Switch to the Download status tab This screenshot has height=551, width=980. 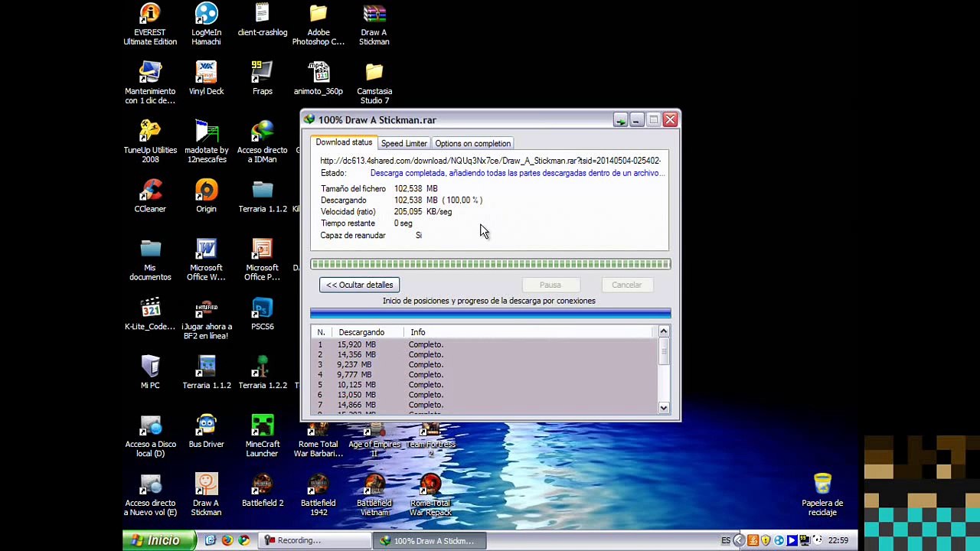pyautogui.click(x=344, y=142)
